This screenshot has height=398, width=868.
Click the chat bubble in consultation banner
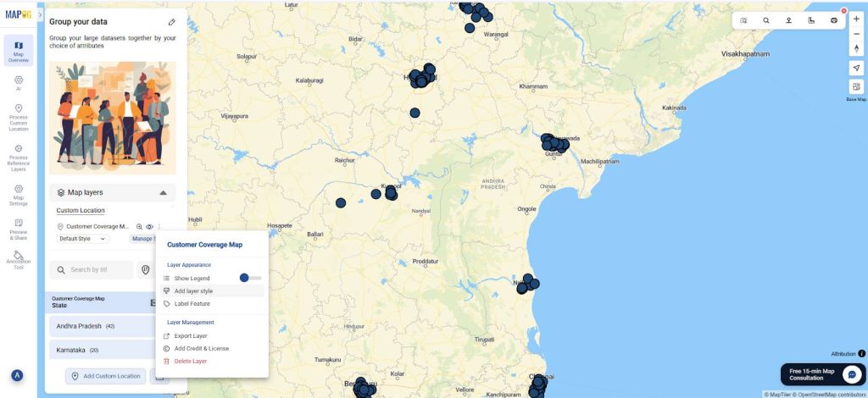851,374
